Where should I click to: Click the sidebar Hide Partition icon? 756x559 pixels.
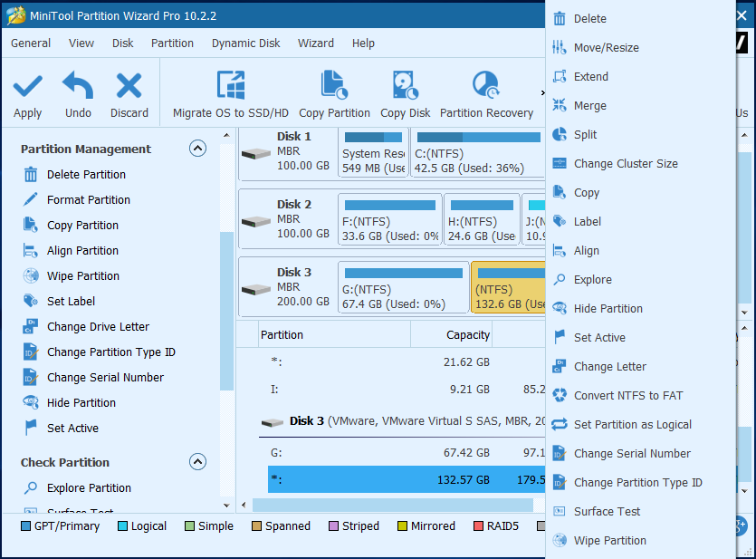pos(31,402)
